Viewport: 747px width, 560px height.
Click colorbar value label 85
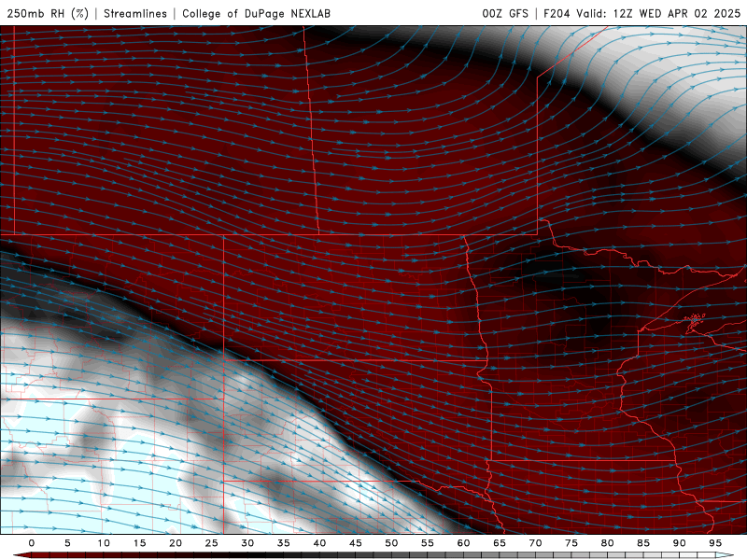click(643, 543)
